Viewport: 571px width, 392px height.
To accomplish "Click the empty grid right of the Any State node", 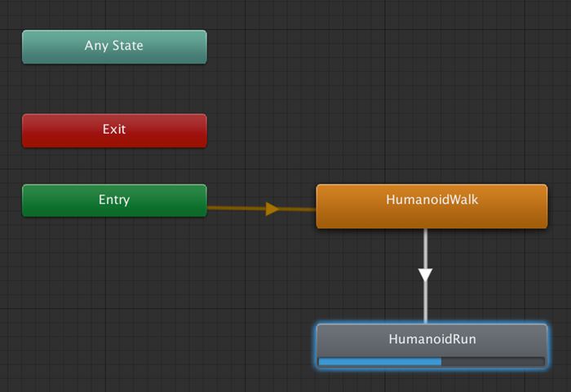I will (x=367, y=47).
